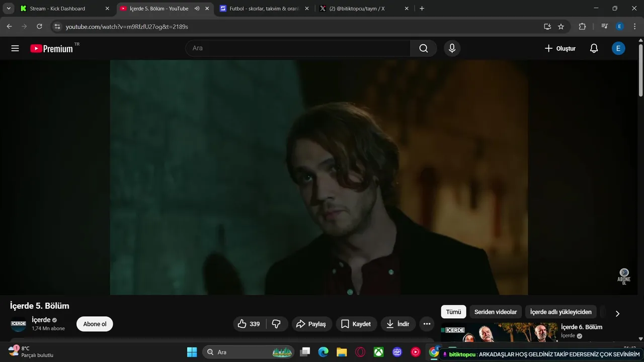Open the tab search dropdown arrow

coord(9,9)
